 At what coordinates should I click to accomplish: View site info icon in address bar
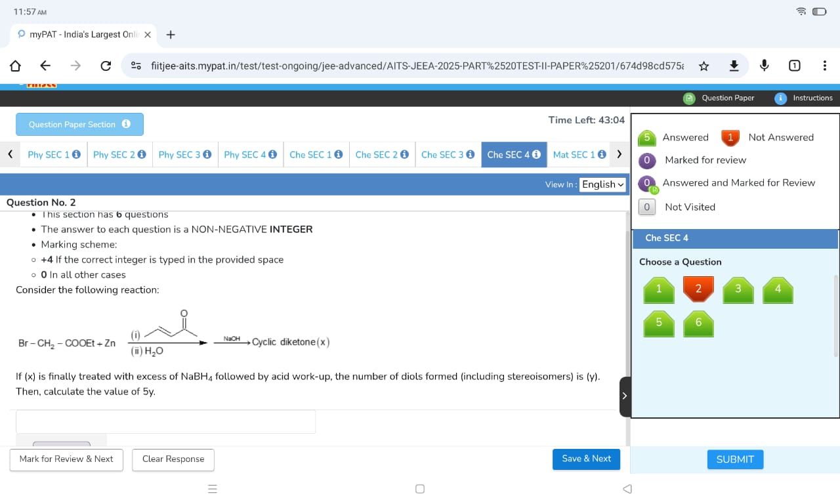click(136, 66)
